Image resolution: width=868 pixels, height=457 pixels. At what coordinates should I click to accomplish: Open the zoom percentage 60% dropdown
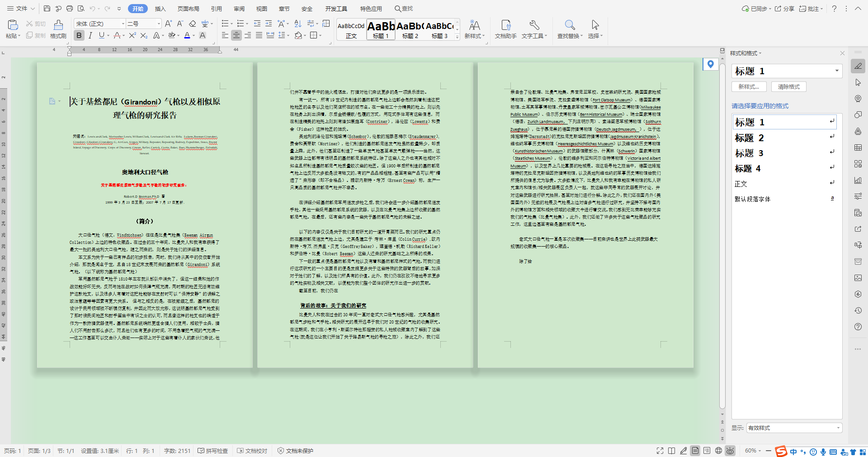pos(753,451)
